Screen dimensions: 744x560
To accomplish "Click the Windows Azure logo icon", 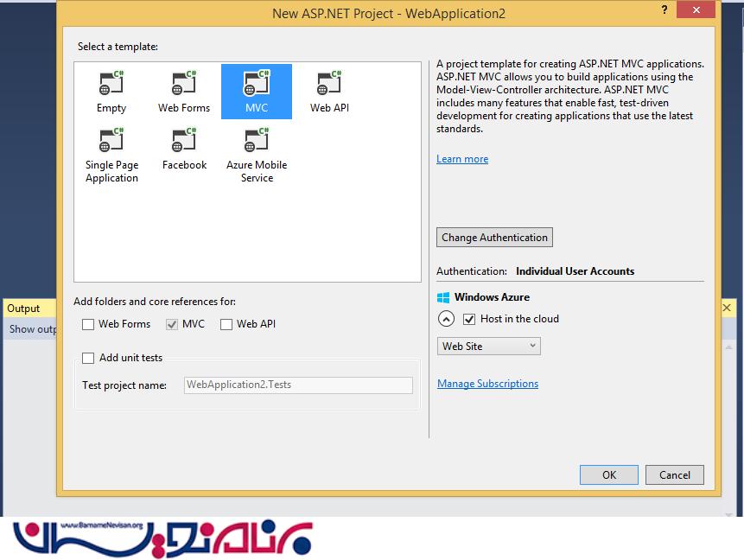I will (444, 297).
